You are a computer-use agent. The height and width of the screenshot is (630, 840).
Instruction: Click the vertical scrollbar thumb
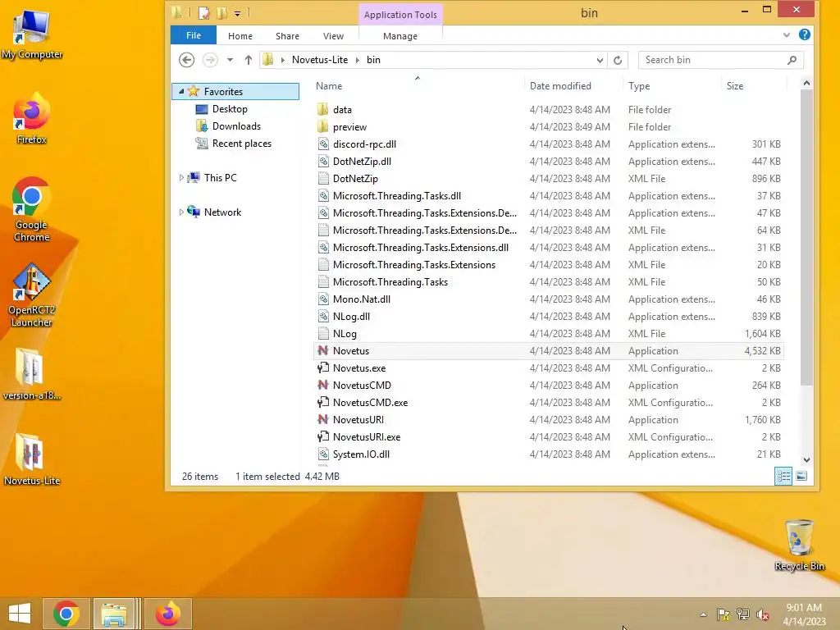806,237
